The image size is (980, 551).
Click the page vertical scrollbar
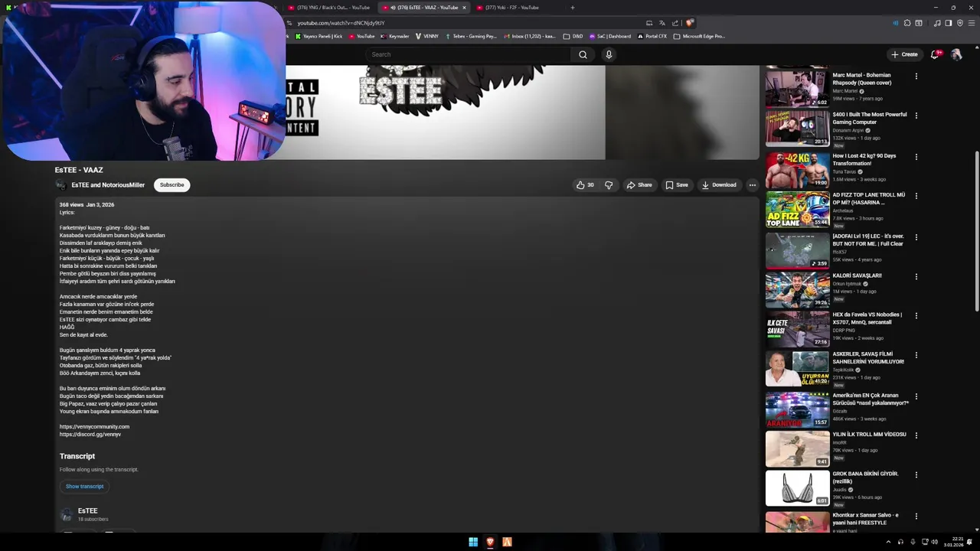(x=976, y=232)
